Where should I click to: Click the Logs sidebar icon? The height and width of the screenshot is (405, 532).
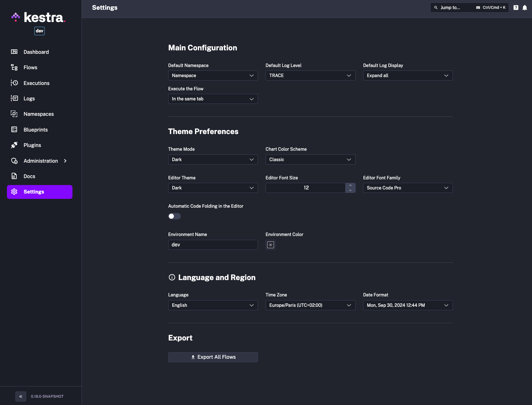click(14, 98)
